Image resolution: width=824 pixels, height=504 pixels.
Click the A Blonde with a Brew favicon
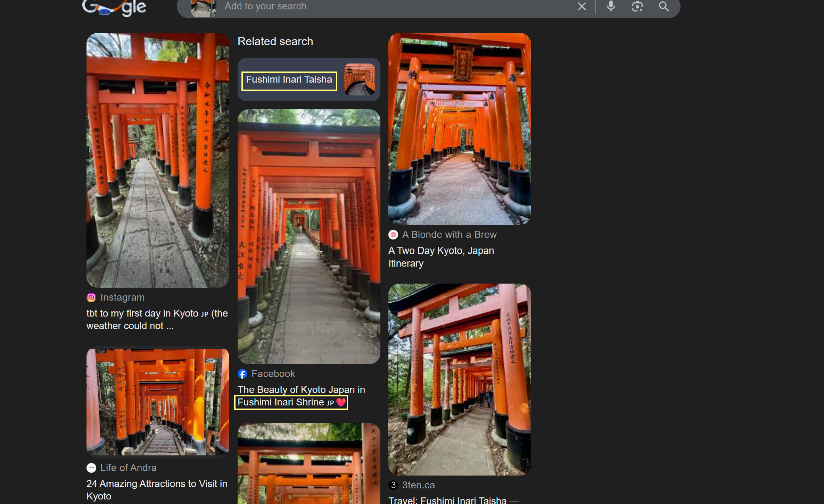click(x=393, y=235)
